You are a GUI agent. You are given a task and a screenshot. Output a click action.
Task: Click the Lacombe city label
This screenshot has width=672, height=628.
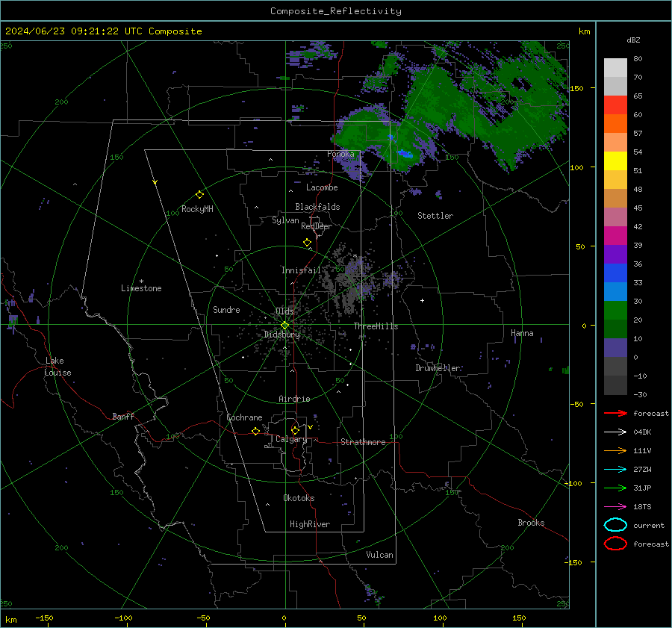click(x=322, y=187)
